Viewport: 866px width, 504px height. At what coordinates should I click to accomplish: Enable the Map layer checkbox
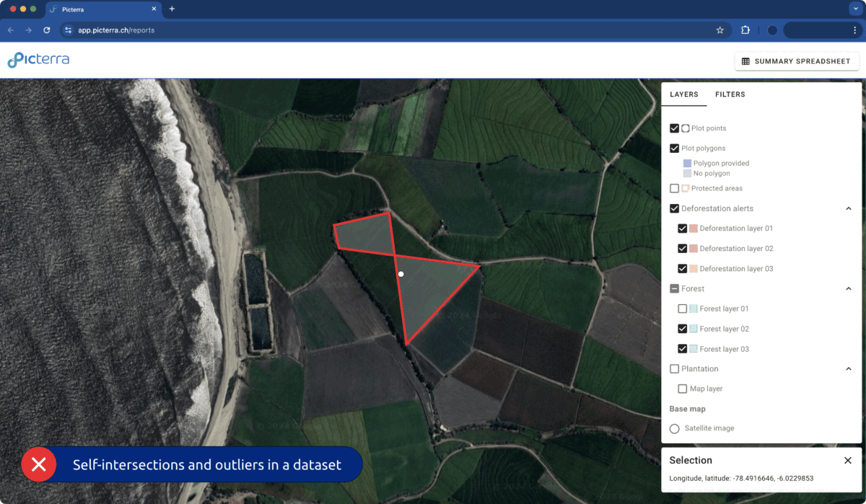[x=683, y=389]
